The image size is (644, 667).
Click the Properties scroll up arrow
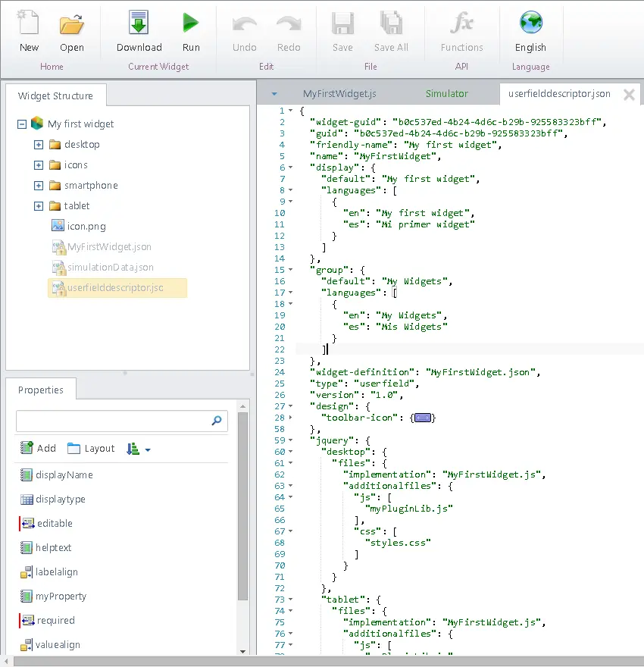pyautogui.click(x=242, y=407)
